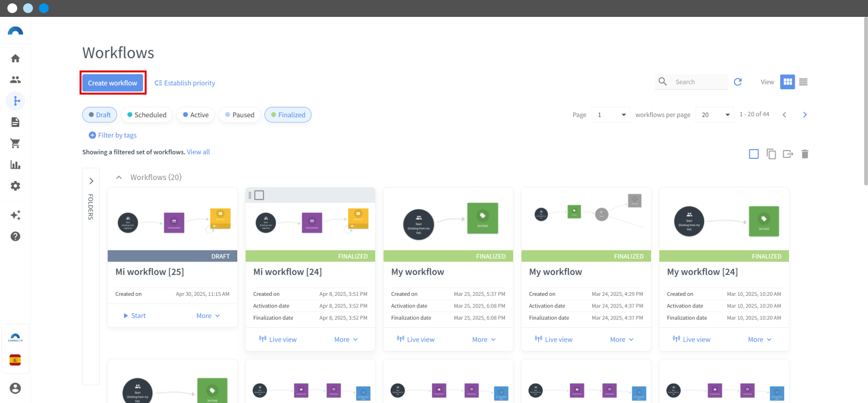Go to the next page arrow
Screen dimensions: 868x403
[x=805, y=115]
